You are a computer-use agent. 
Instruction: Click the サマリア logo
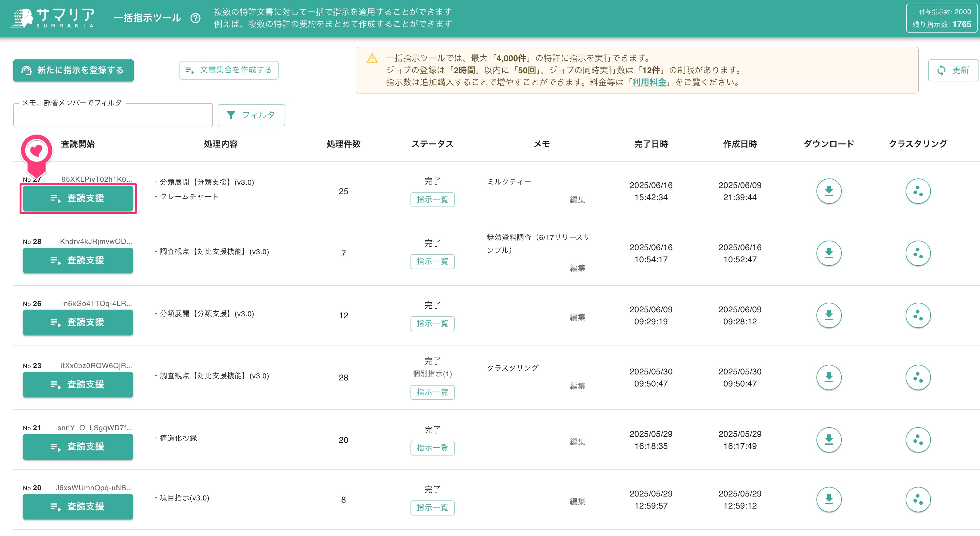pos(53,18)
